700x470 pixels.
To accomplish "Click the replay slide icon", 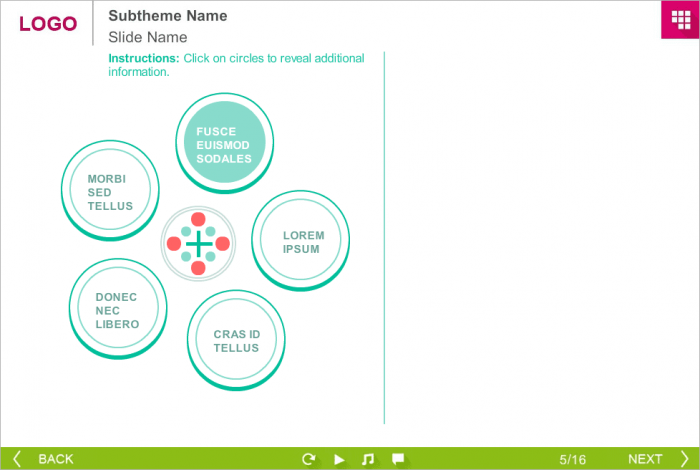I will tap(309, 459).
